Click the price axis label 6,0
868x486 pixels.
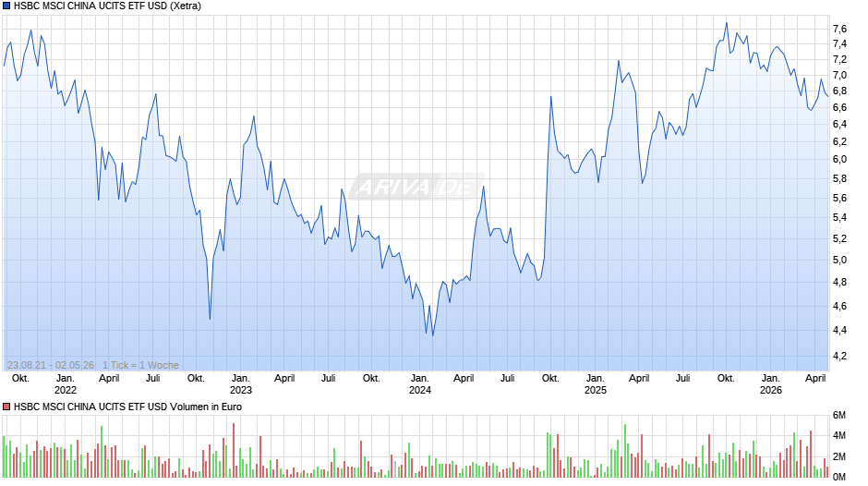839,160
